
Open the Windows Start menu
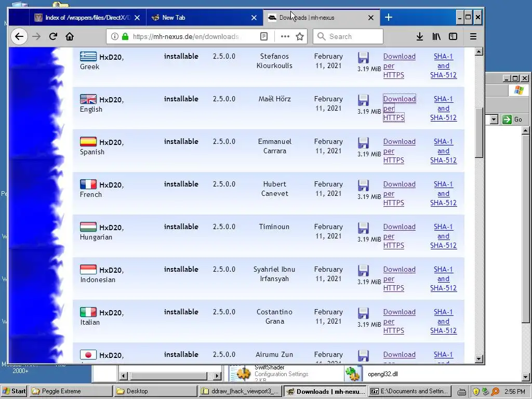[14, 391]
